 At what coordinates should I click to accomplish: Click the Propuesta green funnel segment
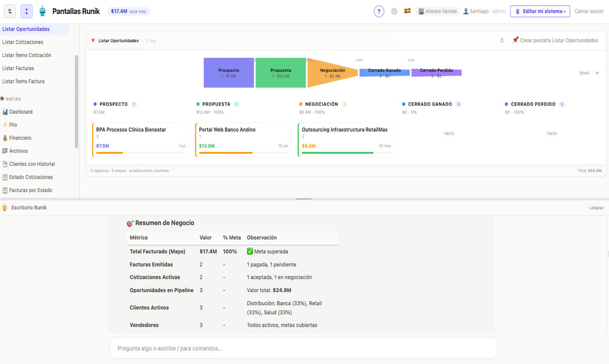click(x=281, y=73)
